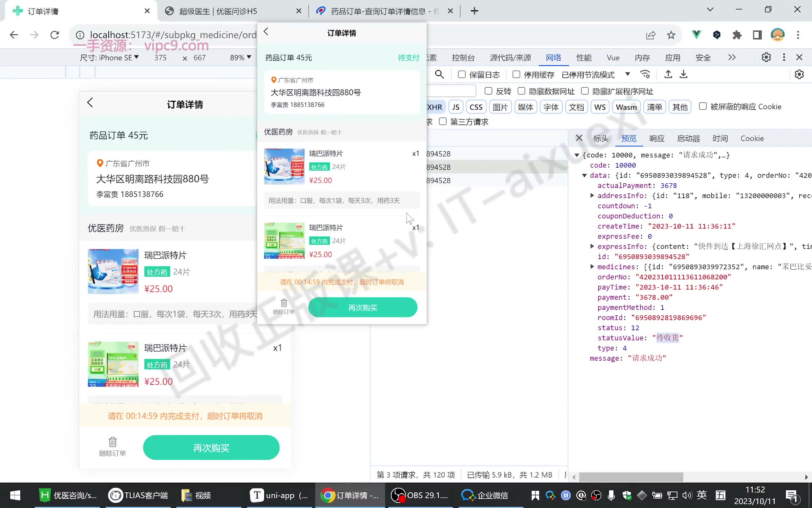Click the export HAR download icon
Screen dimensions: 812x508
(x=683, y=75)
